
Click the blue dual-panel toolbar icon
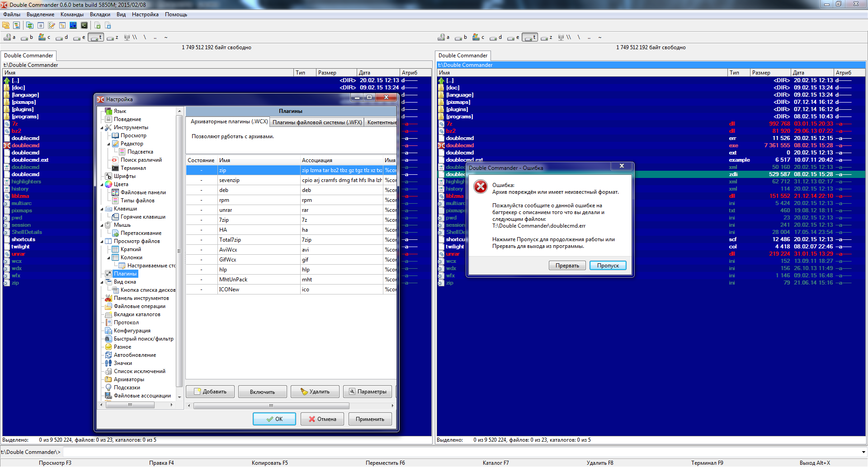point(73,25)
